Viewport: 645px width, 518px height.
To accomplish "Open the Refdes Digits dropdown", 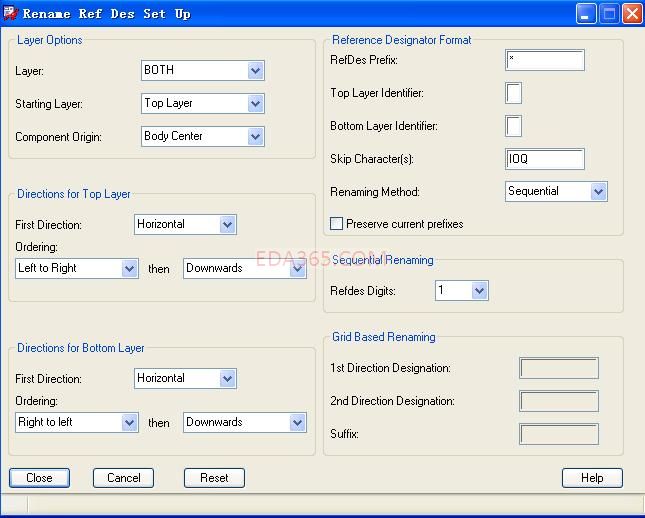I will pyautogui.click(x=462, y=290).
